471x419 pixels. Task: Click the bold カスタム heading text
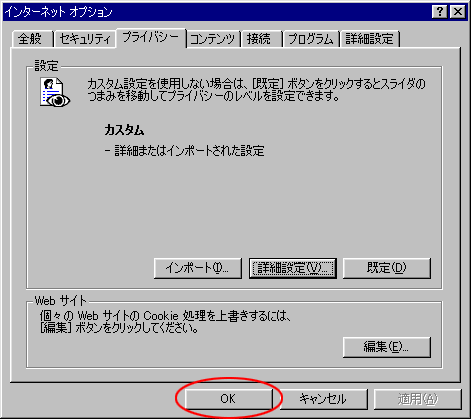(124, 130)
